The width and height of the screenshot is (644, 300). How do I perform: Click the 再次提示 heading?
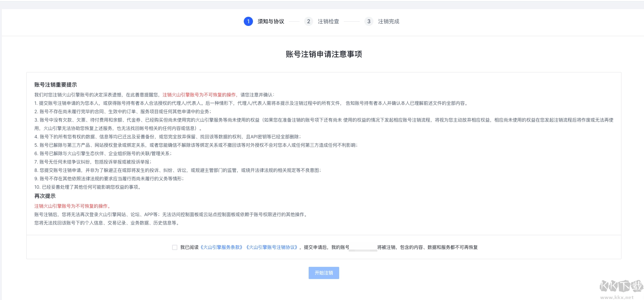[x=45, y=196]
